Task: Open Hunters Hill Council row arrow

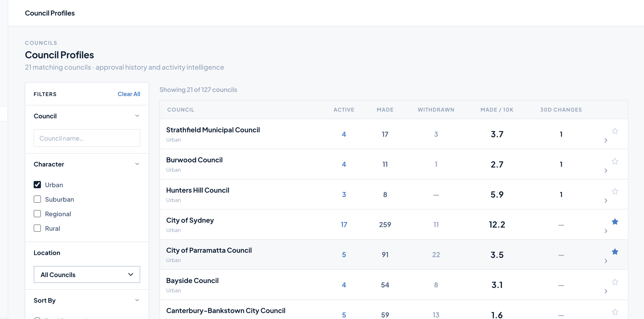Action: tap(606, 201)
